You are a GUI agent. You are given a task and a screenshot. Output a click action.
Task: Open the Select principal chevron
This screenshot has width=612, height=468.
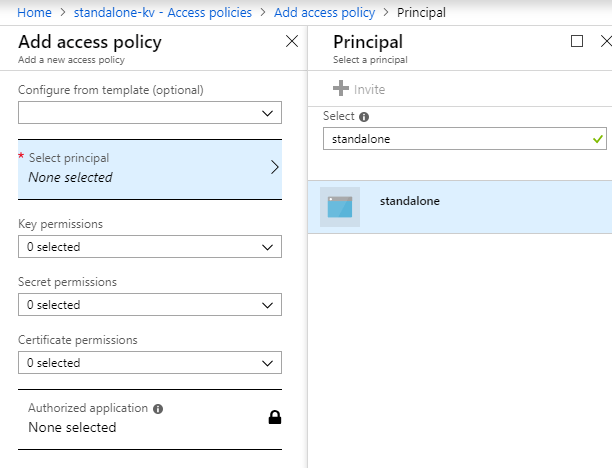point(274,167)
